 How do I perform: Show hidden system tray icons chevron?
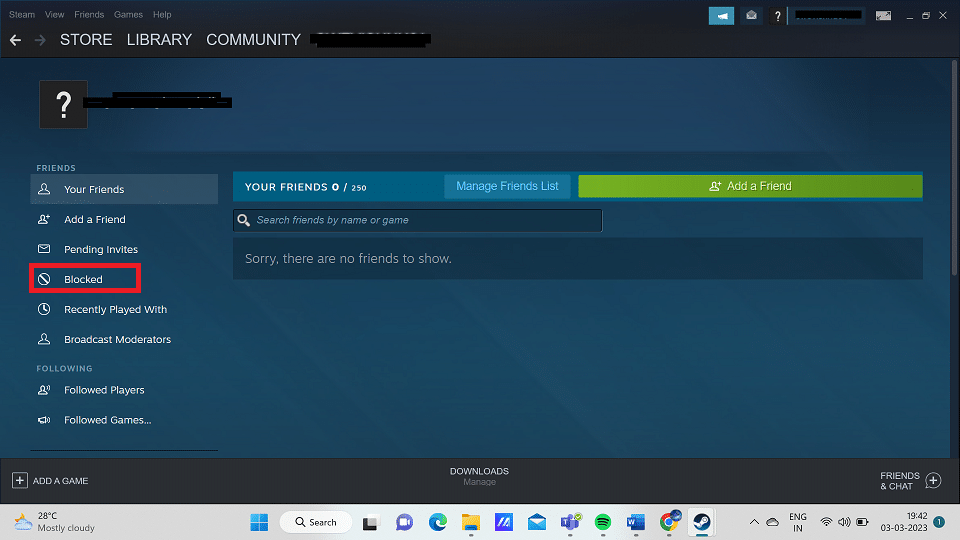coord(754,522)
